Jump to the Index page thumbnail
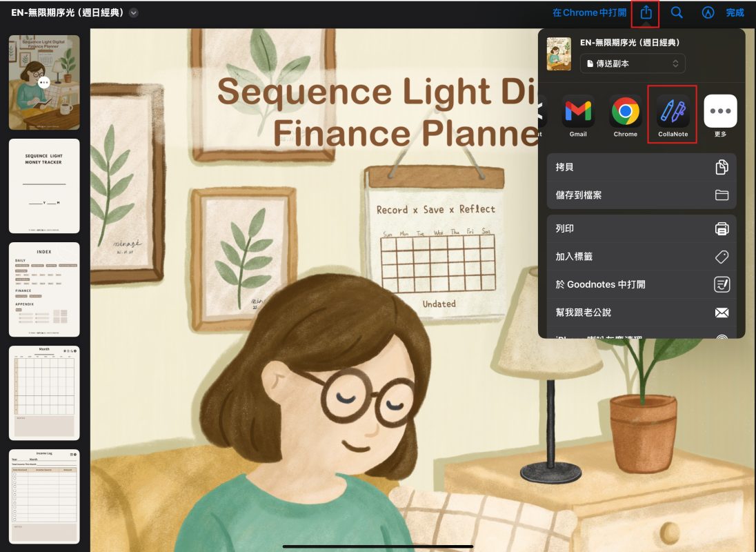Image resolution: width=756 pixels, height=552 pixels. tap(44, 289)
